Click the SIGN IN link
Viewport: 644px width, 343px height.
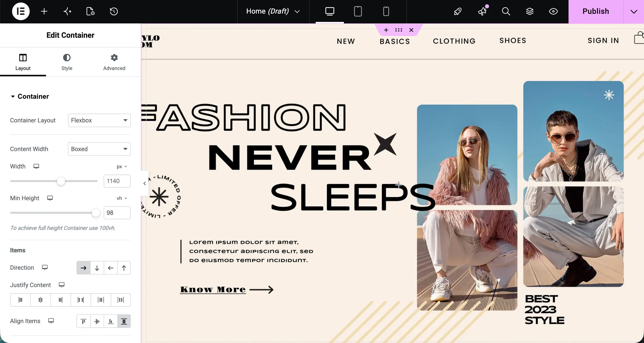tap(603, 40)
